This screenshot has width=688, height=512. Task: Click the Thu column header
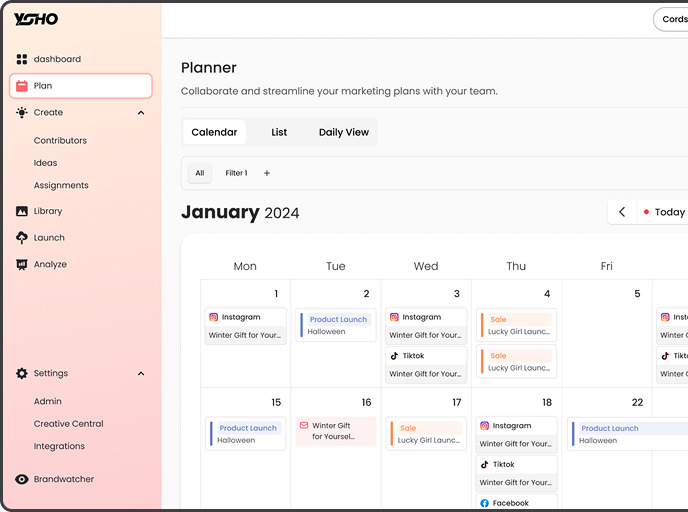516,266
